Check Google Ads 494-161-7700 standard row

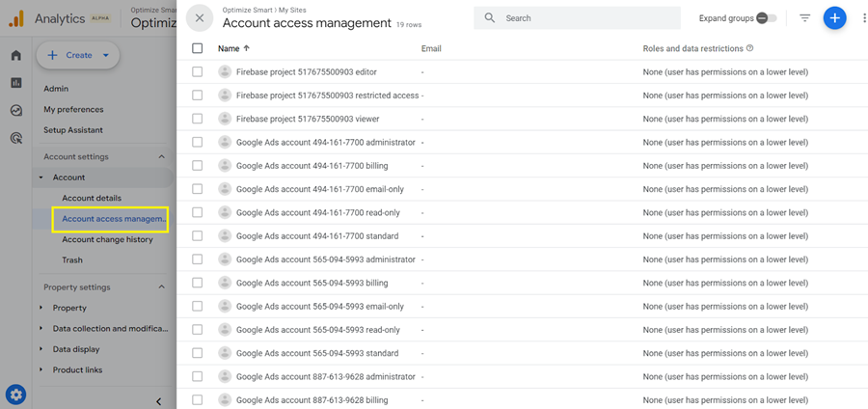pyautogui.click(x=197, y=235)
